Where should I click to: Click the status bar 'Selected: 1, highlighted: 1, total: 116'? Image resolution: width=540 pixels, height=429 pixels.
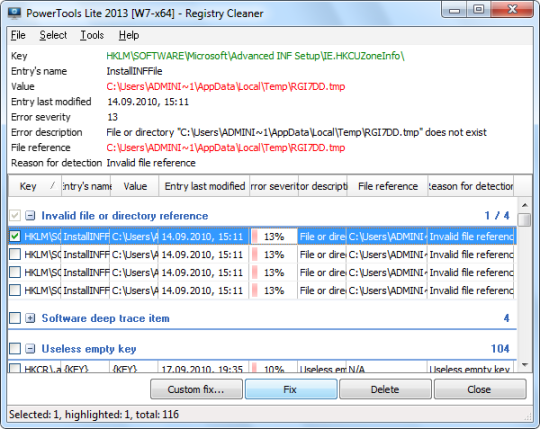click(x=94, y=414)
